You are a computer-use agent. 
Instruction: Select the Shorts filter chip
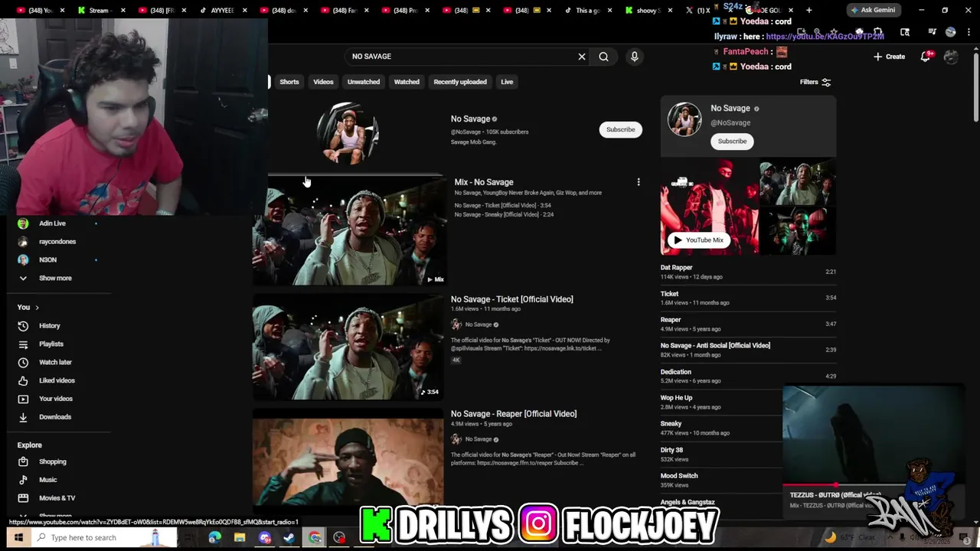[x=289, y=82]
